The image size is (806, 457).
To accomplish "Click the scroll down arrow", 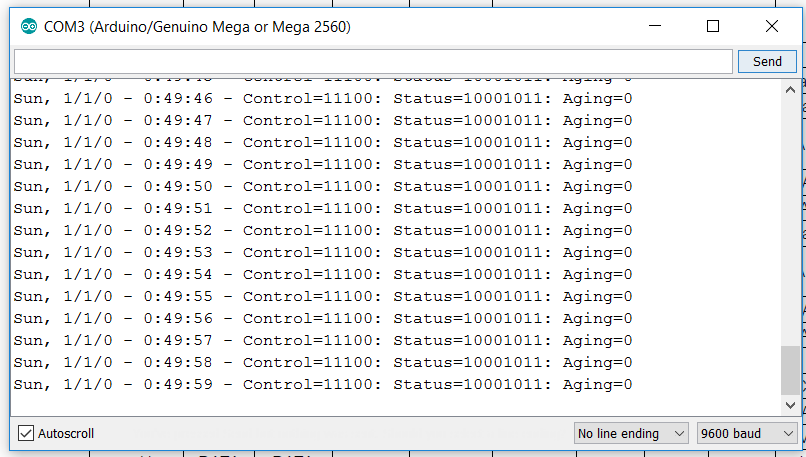I will tap(790, 405).
